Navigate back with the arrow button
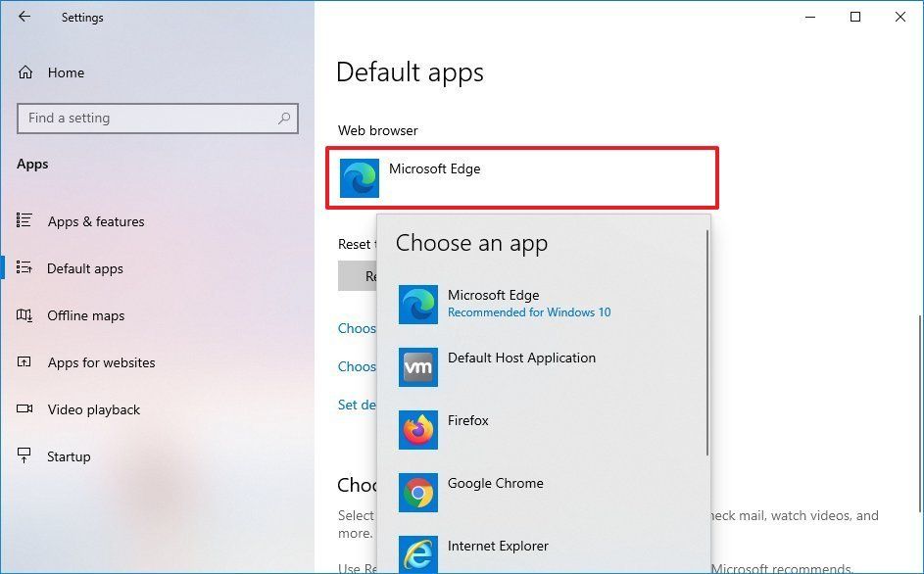Viewport: 924px width, 574px height. pos(24,17)
